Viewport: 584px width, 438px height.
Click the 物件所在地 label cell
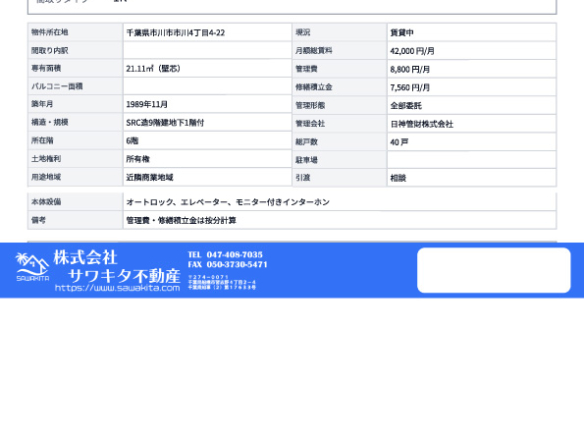[75, 32]
